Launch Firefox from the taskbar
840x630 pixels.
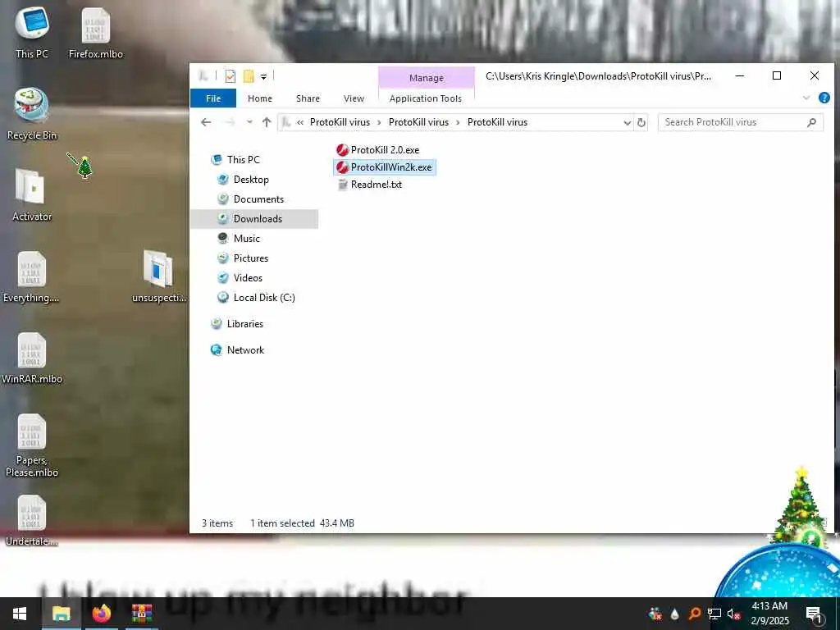101,614
